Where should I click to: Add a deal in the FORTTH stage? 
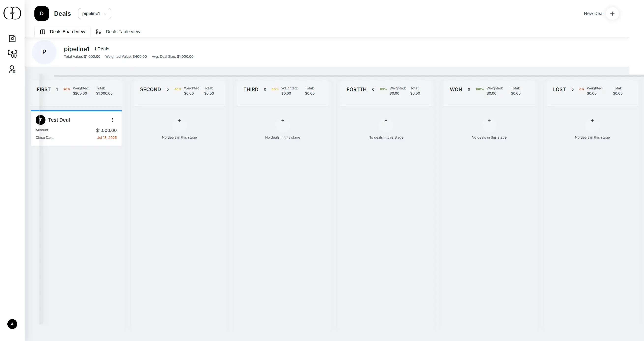[386, 121]
